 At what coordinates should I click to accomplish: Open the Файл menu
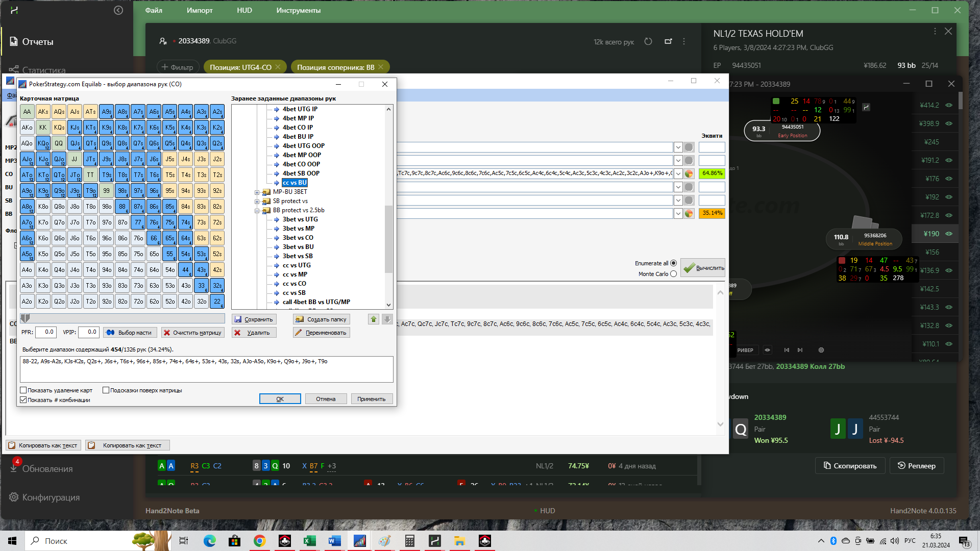[x=154, y=10]
